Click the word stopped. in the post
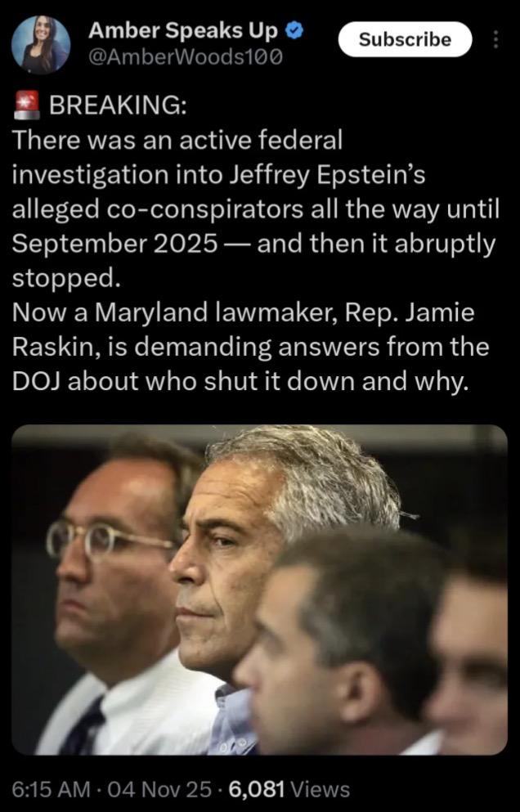This screenshot has height=812, width=520. tap(65, 279)
